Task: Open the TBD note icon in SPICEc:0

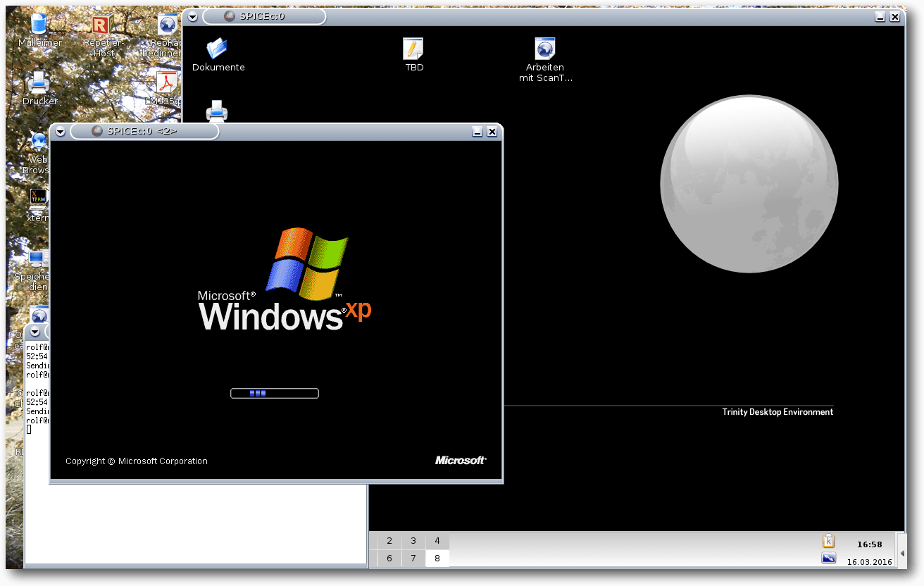Action: (413, 49)
